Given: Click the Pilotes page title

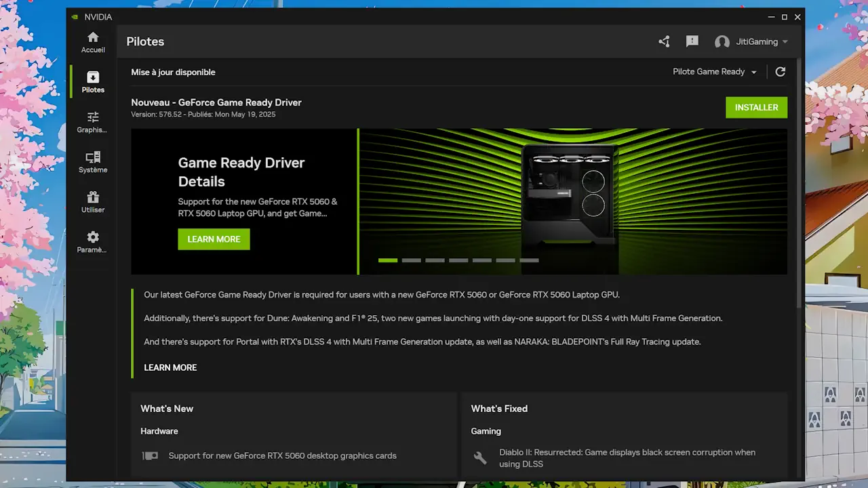Looking at the screenshot, I should point(145,41).
